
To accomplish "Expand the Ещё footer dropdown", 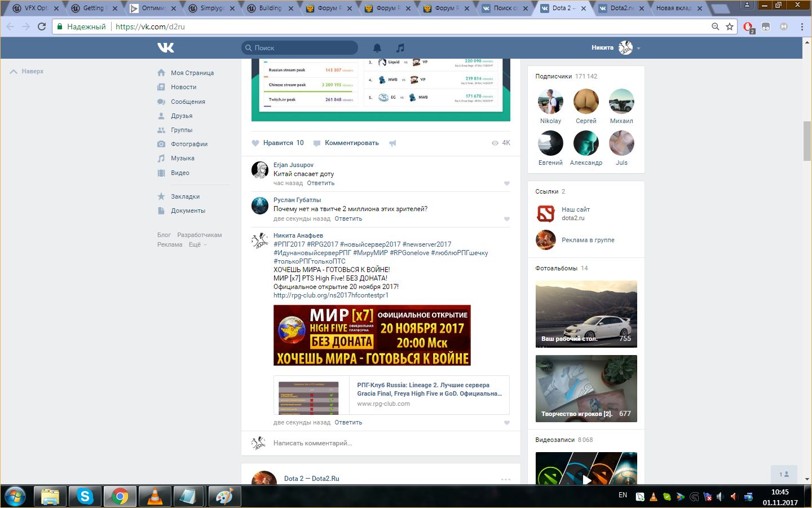I will (x=198, y=244).
